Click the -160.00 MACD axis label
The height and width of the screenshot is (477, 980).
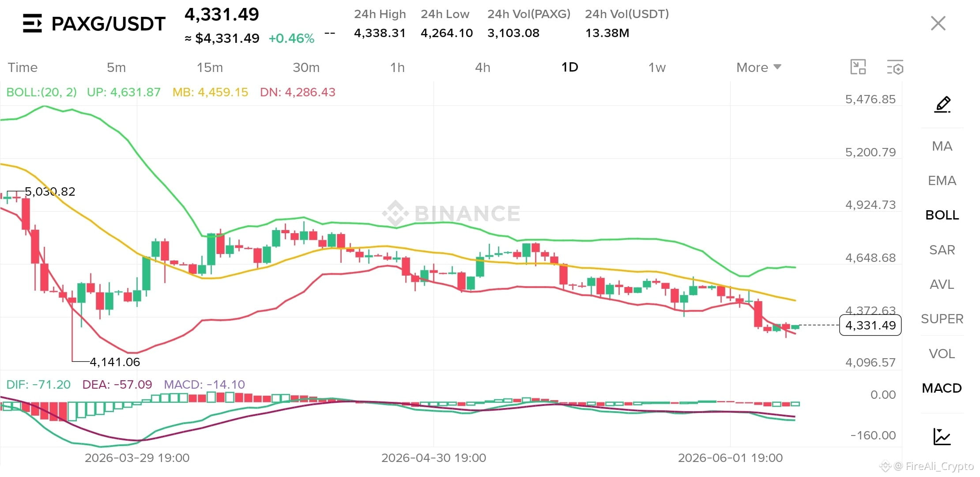tap(873, 435)
